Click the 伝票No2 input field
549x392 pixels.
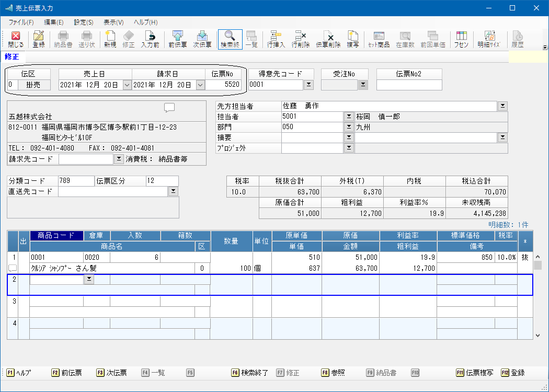click(409, 85)
